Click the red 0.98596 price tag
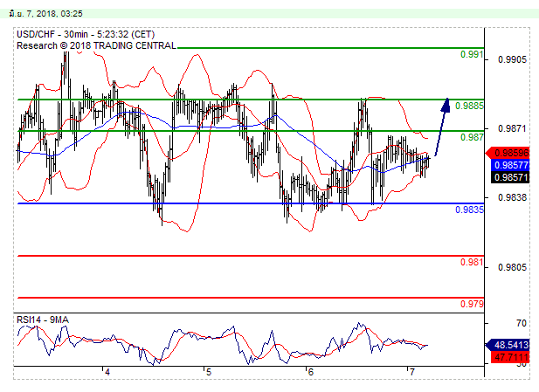The width and height of the screenshot is (539, 392). [508, 153]
